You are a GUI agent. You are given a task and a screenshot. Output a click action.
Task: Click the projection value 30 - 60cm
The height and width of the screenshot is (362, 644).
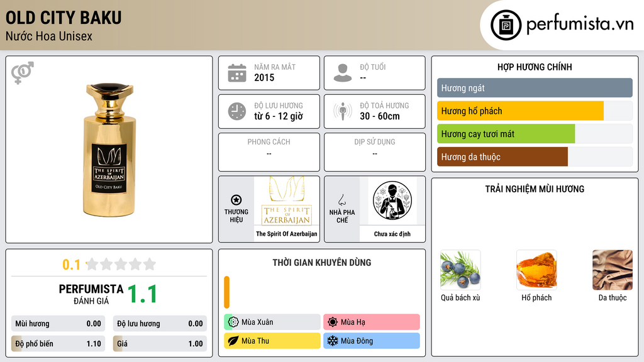pyautogui.click(x=380, y=116)
